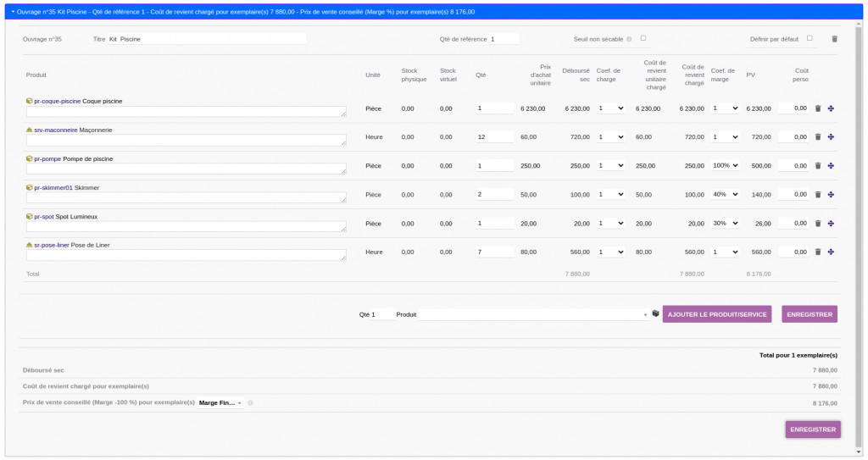Collapse the Ouvrage n°35 Kit Piscine header

(13, 12)
